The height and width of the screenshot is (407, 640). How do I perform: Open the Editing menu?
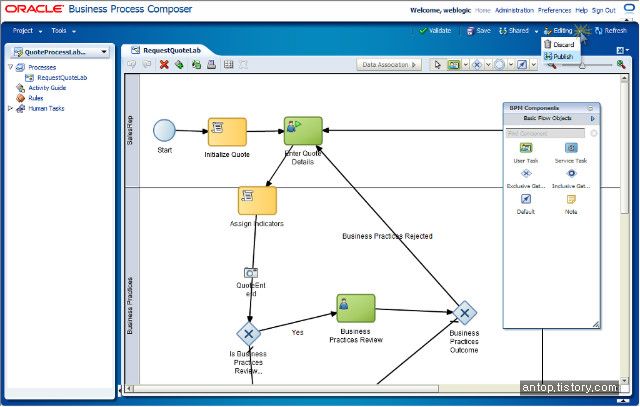(x=558, y=31)
